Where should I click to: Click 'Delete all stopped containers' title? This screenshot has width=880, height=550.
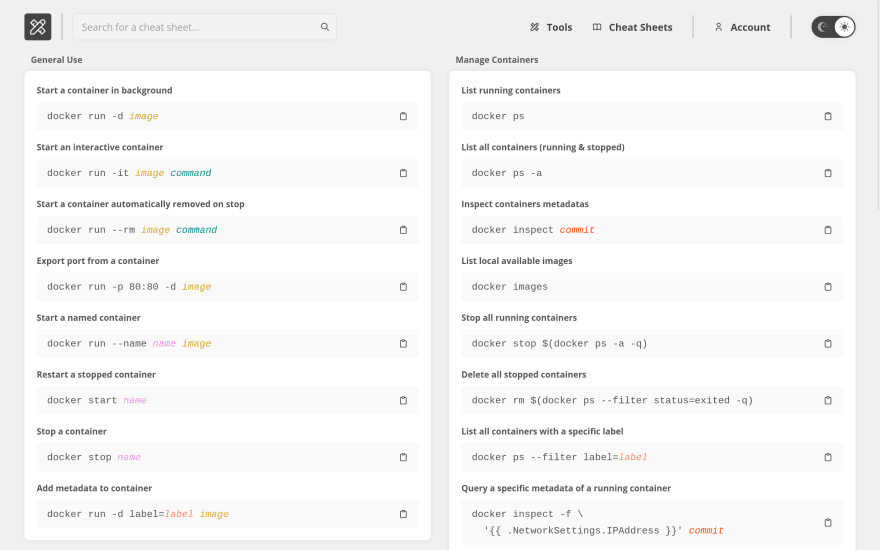pyautogui.click(x=524, y=374)
